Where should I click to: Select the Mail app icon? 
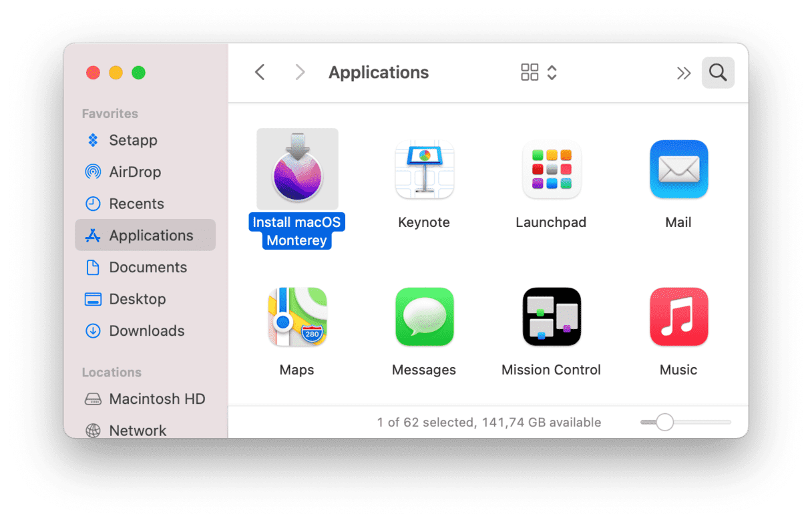(x=678, y=170)
